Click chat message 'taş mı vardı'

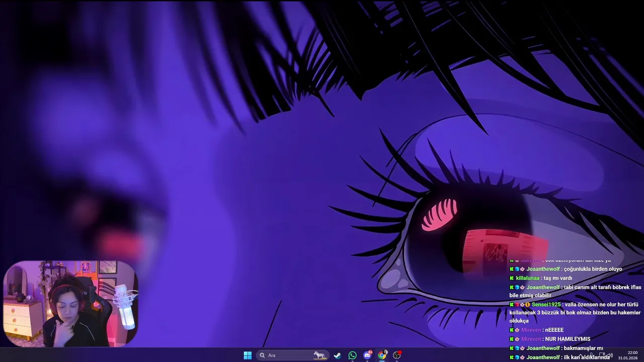tap(557, 278)
